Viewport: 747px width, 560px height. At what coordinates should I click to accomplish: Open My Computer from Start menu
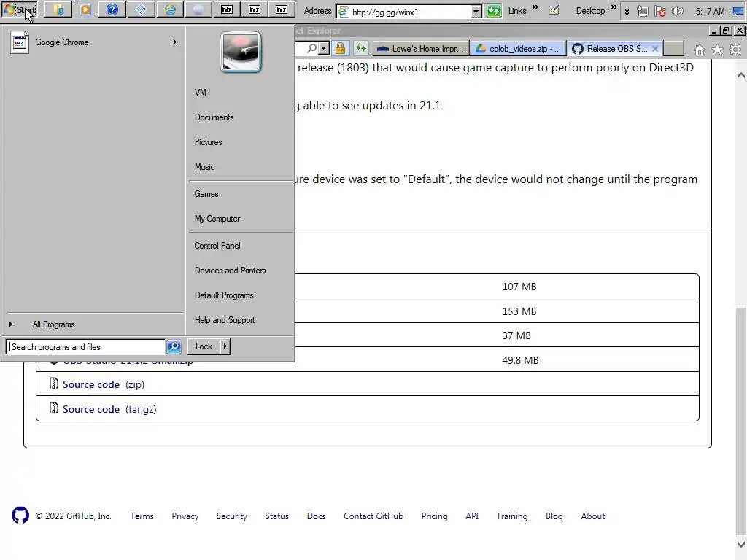click(x=217, y=219)
